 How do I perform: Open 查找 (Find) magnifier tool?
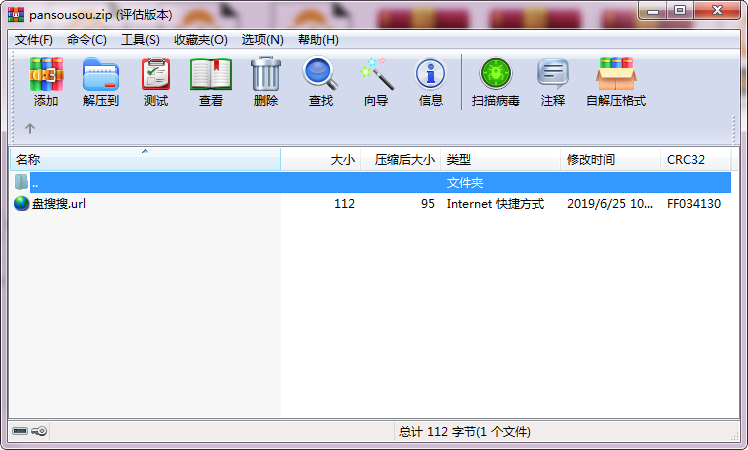click(321, 74)
